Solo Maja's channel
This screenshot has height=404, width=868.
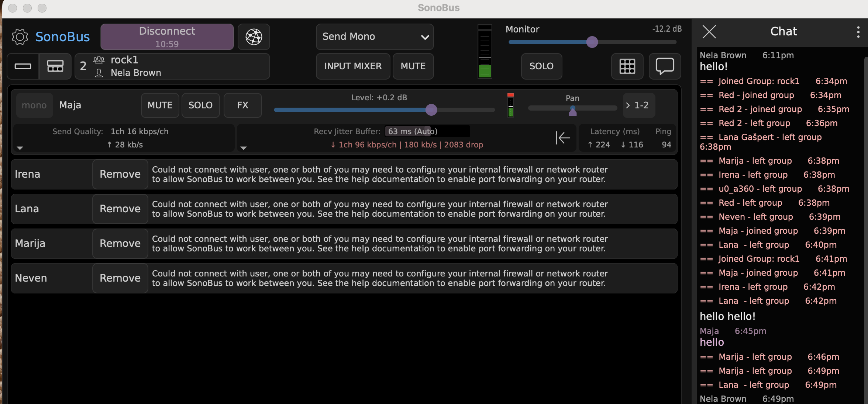tap(200, 105)
